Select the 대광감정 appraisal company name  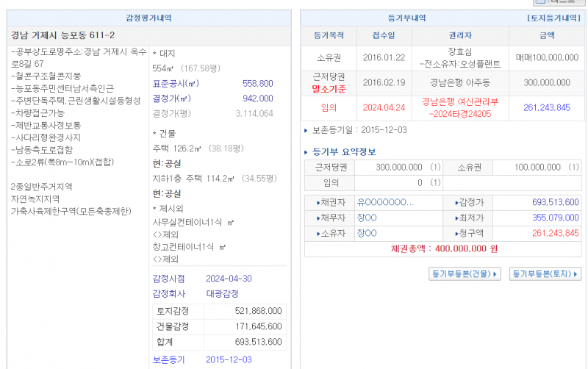pyautogui.click(x=221, y=293)
